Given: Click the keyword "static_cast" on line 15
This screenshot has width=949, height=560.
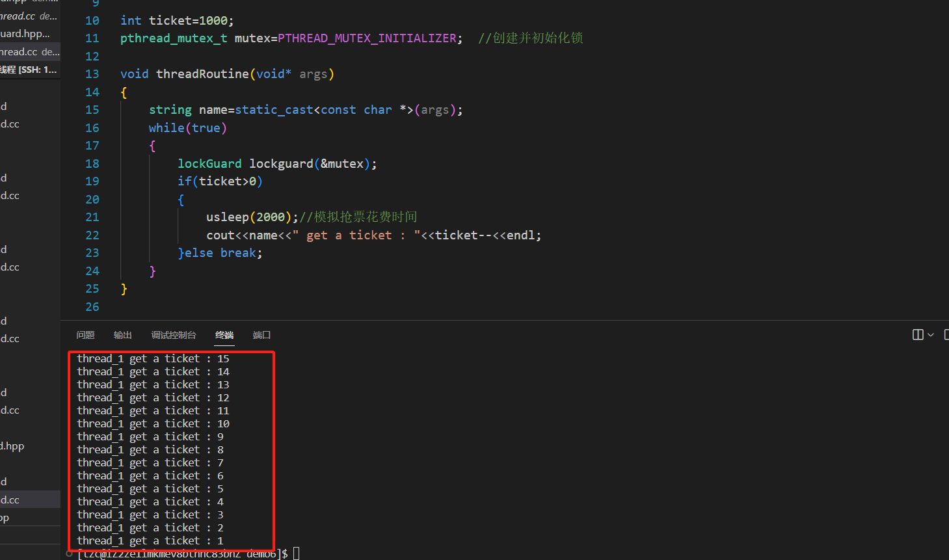Looking at the screenshot, I should point(274,110).
